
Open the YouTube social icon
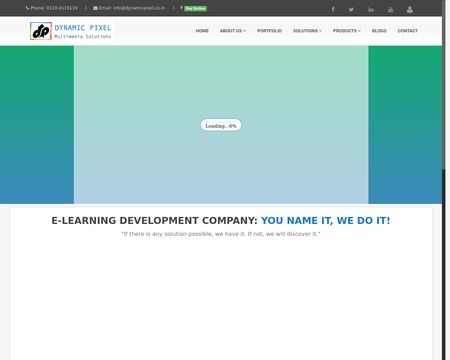[390, 10]
